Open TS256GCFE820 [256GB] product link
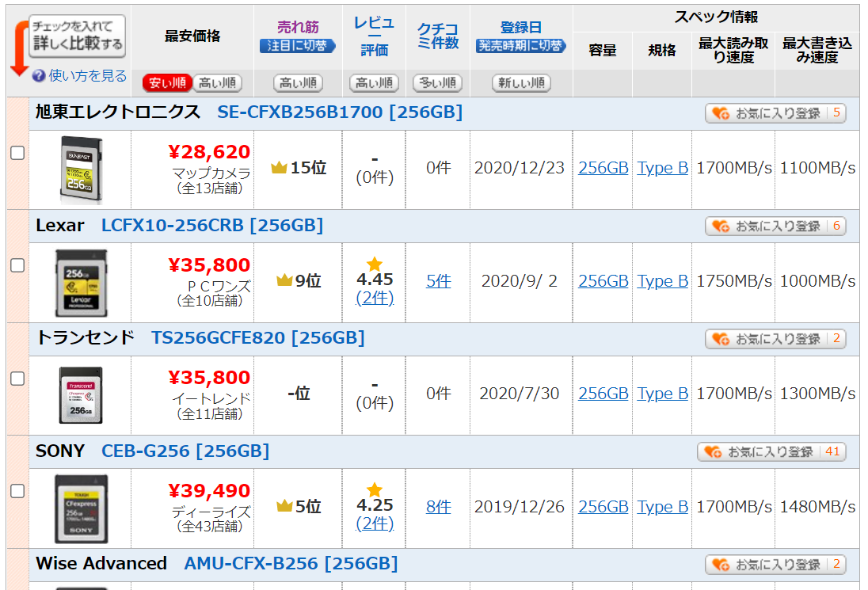This screenshot has width=868, height=590. coord(258,337)
